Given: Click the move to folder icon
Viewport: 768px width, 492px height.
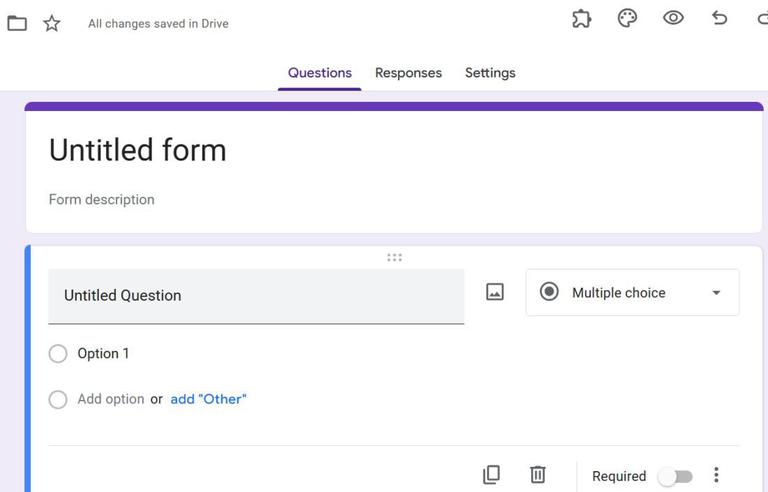Looking at the screenshot, I should [17, 22].
